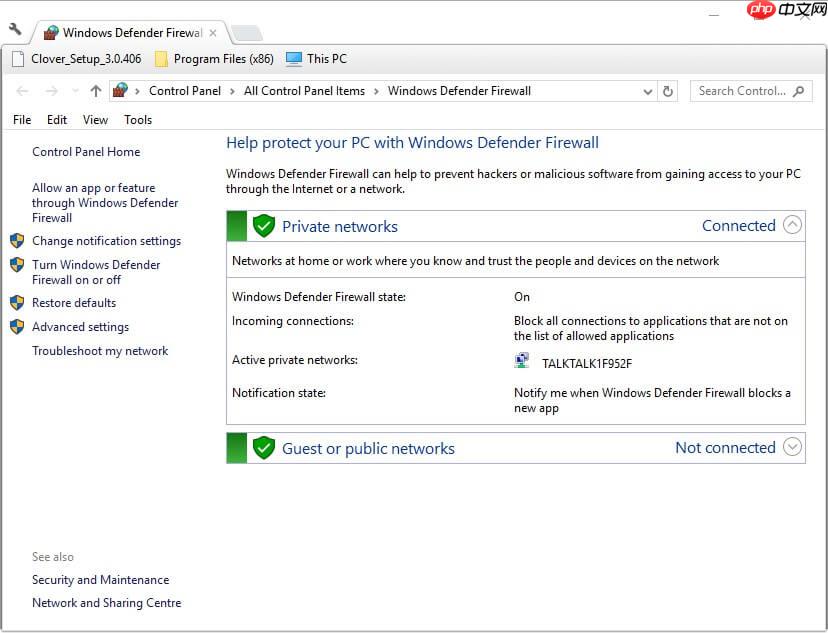This screenshot has height=633, width=828.
Task: Click the Refresh button in address bar
Action: 669,91
